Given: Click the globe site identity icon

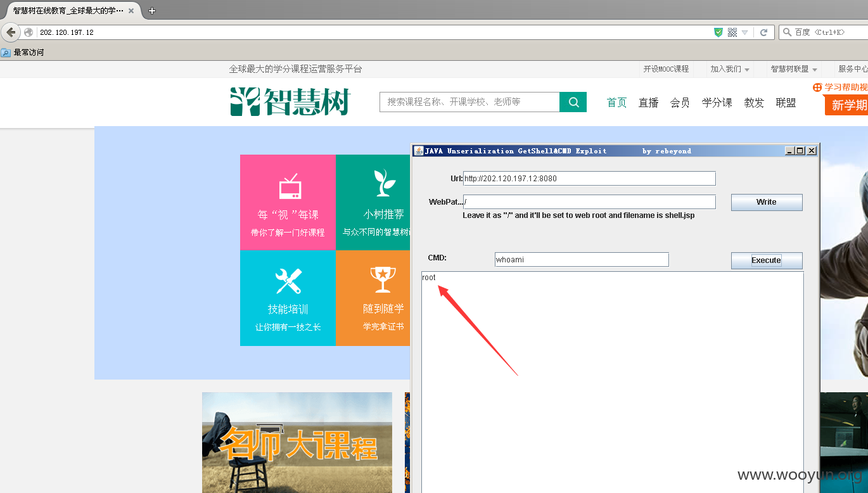Looking at the screenshot, I should click(x=29, y=32).
